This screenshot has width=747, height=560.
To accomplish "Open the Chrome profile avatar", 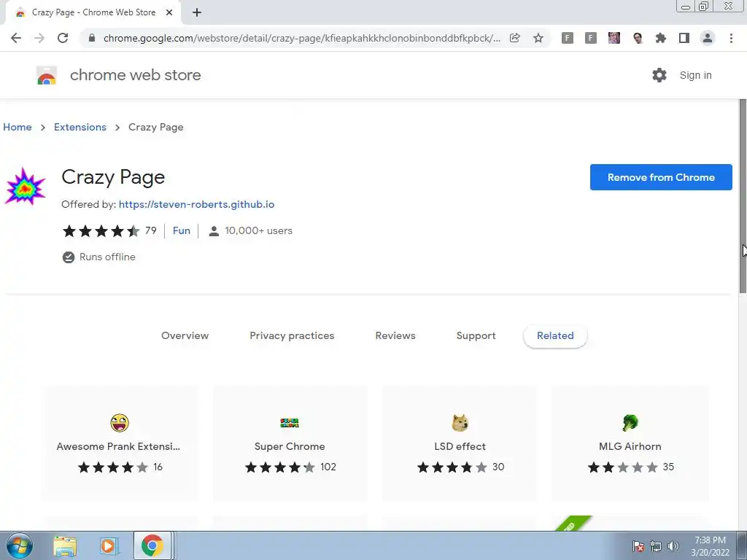I will 708,38.
